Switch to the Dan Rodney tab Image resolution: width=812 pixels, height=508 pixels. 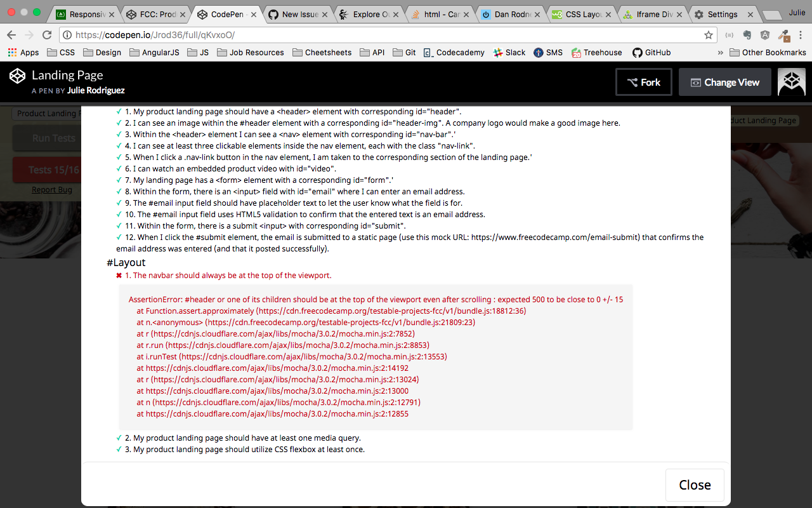pos(511,14)
